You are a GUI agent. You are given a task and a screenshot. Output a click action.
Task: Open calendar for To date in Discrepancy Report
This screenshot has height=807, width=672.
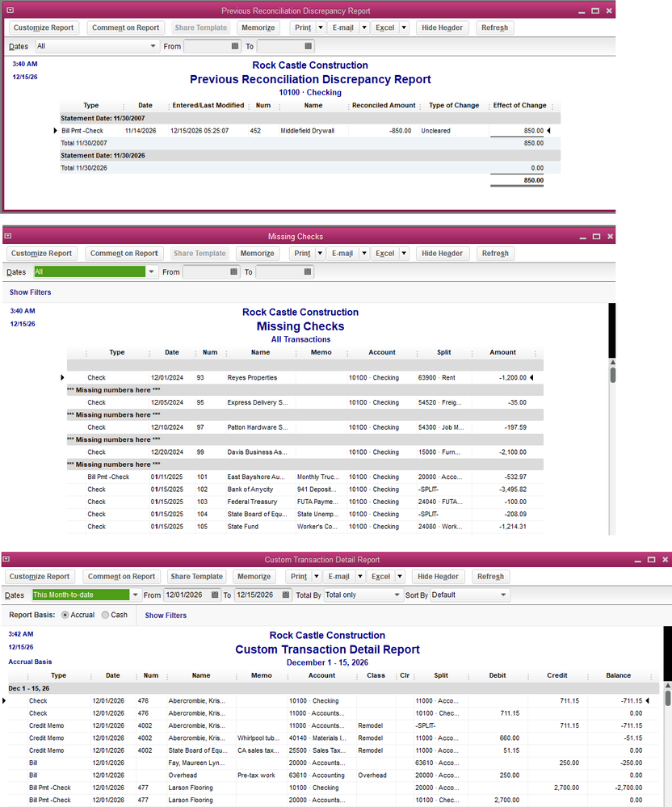click(x=309, y=46)
